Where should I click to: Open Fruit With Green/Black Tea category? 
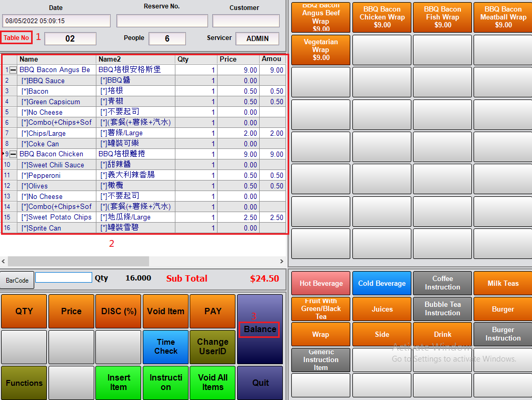(321, 309)
